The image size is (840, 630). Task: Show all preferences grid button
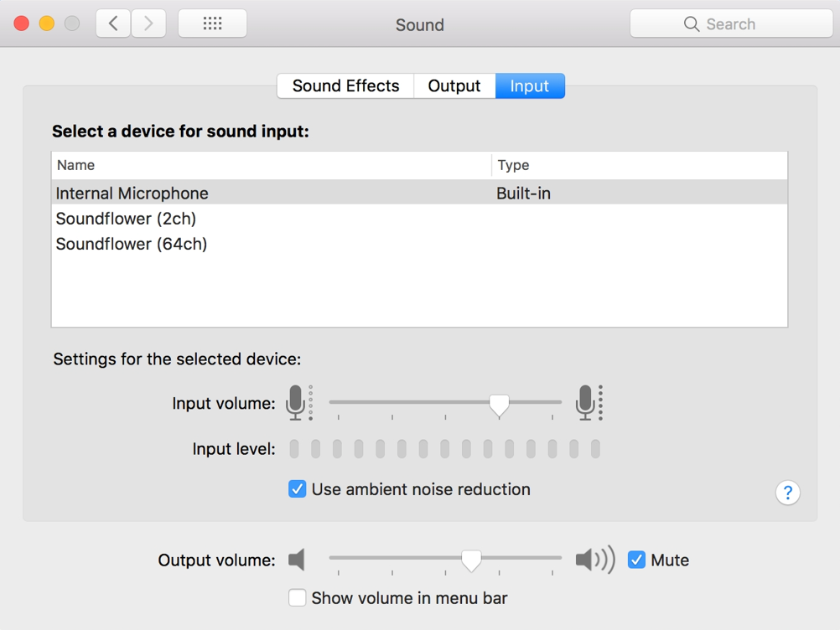(212, 23)
